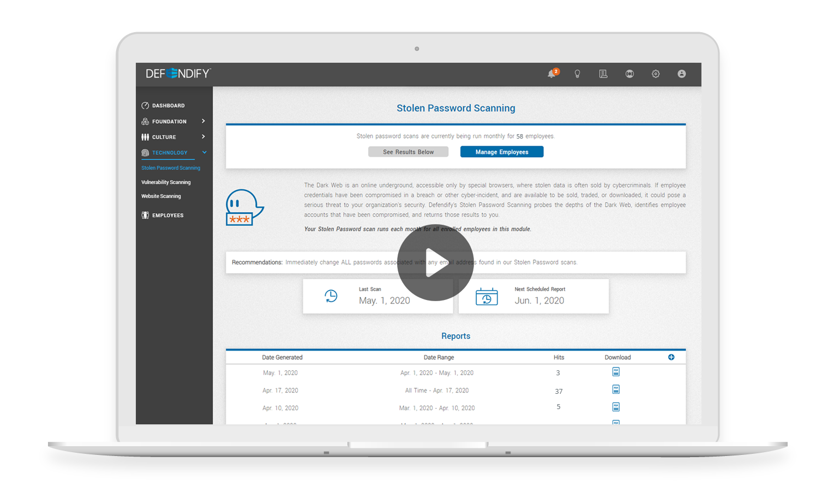Expand the Culture menu chevron
This screenshot has height=504, width=840.
click(203, 136)
